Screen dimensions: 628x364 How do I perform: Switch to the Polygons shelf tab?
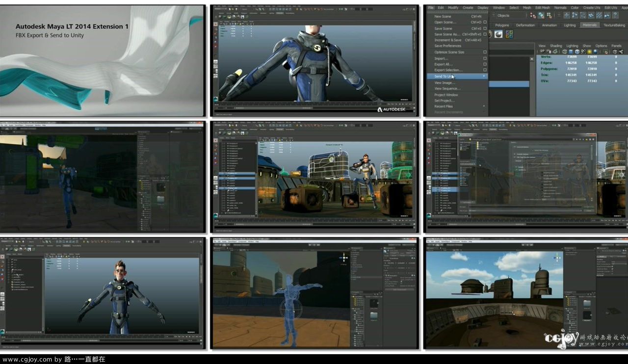coord(502,25)
